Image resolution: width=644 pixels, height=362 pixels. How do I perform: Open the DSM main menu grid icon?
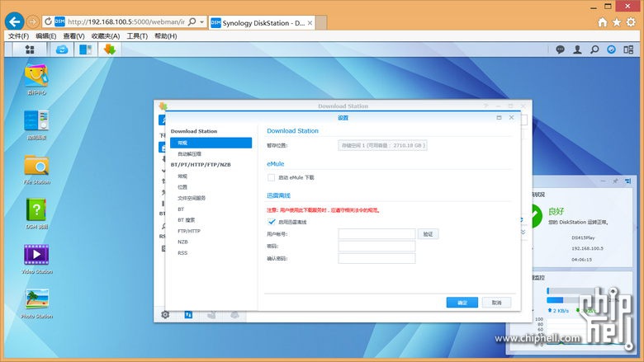[x=30, y=49]
